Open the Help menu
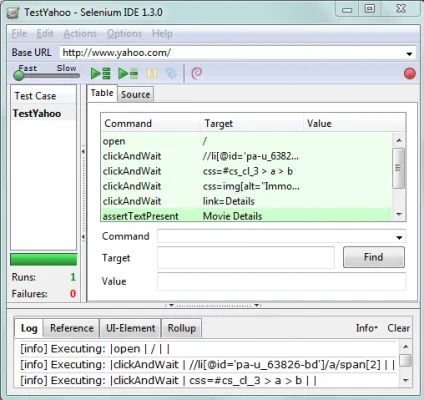Screen dimensions: 424x400 [162, 33]
